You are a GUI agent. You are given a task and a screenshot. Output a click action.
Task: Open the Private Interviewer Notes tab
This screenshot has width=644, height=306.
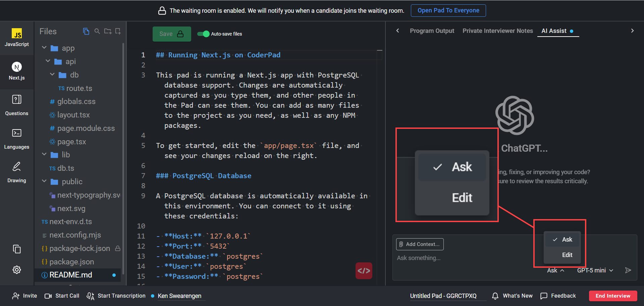(497, 31)
